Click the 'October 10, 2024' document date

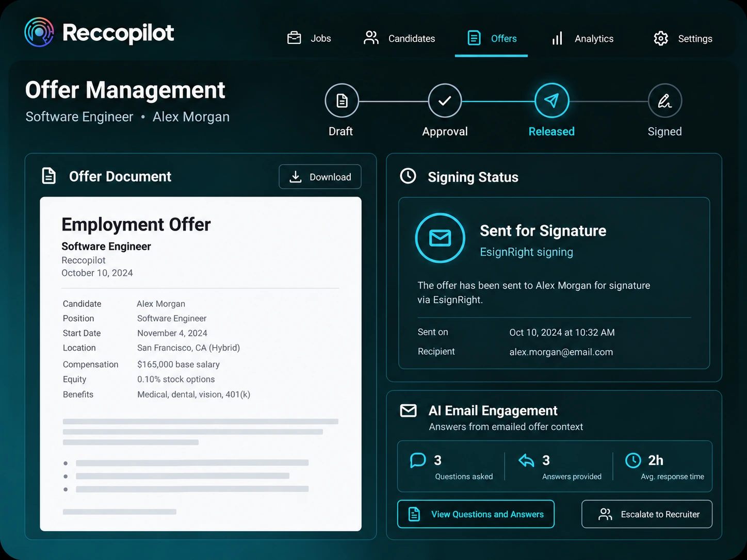[97, 273]
